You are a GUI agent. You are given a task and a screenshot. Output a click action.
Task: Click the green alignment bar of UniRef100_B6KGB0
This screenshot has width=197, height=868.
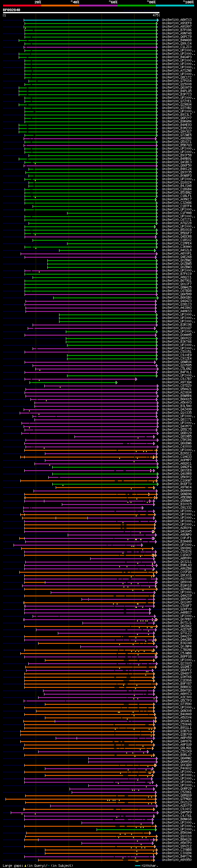pos(106,298)
